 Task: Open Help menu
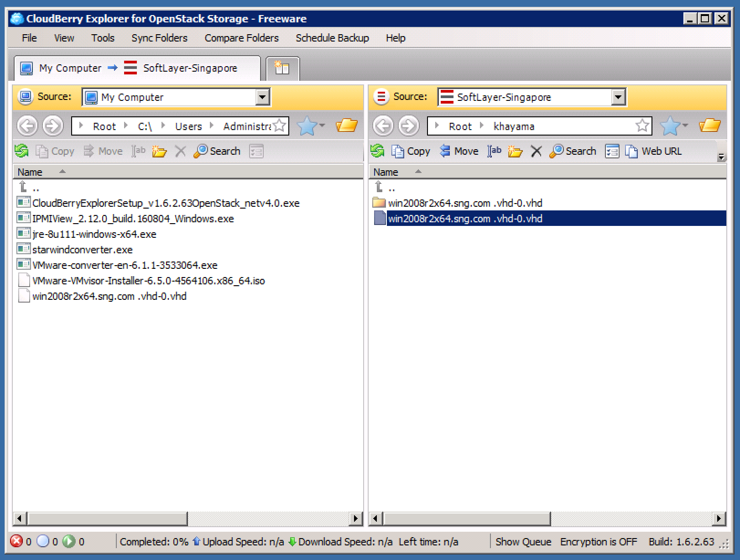click(x=396, y=38)
